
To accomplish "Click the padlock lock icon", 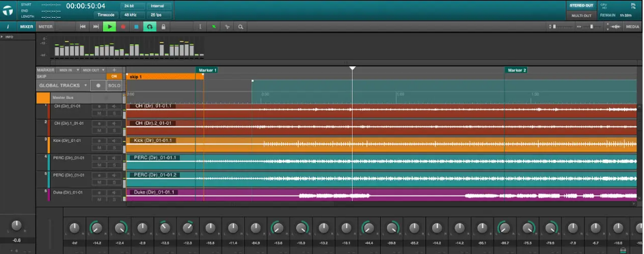I will pyautogui.click(x=163, y=27).
